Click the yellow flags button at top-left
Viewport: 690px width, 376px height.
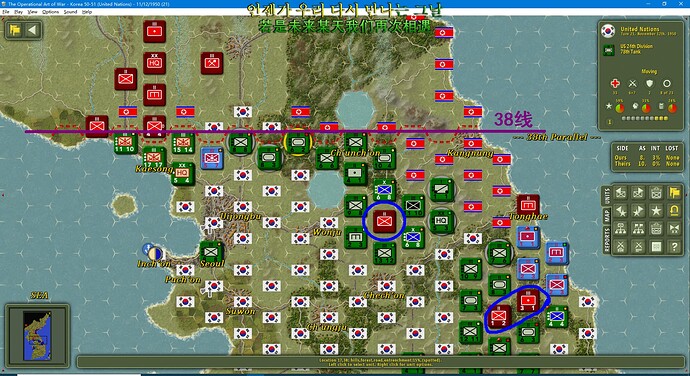[15, 30]
